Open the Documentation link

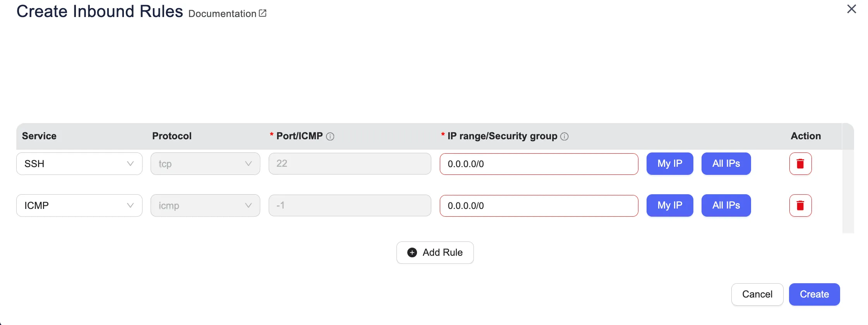click(222, 14)
